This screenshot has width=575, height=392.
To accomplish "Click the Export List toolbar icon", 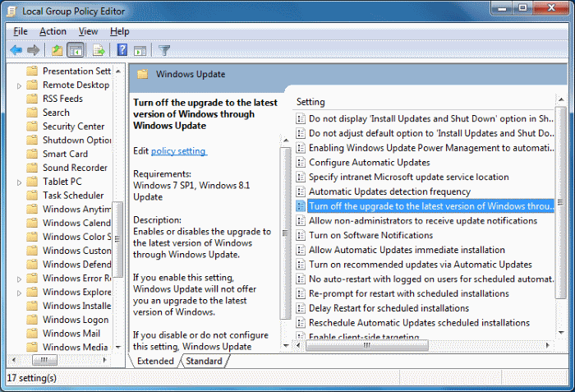I will click(99, 50).
